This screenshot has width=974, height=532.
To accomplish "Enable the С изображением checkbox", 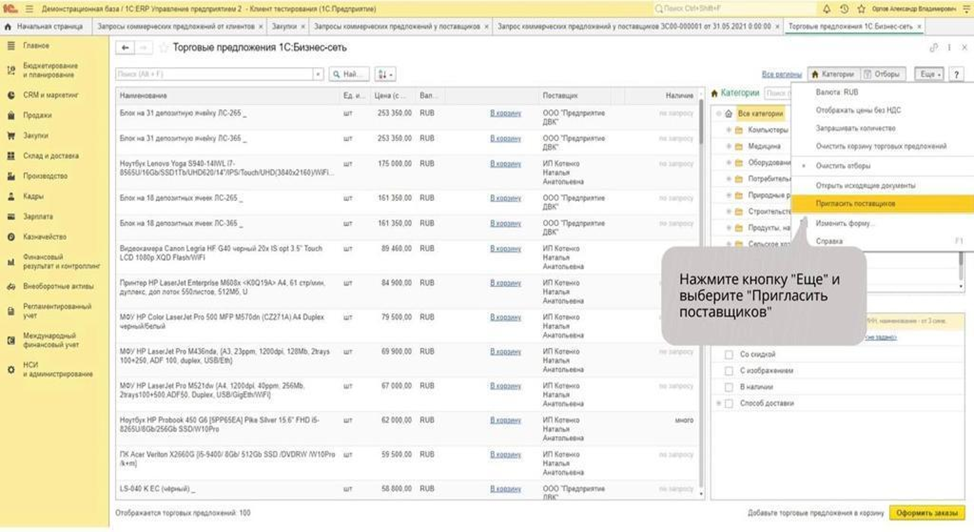I will point(729,370).
